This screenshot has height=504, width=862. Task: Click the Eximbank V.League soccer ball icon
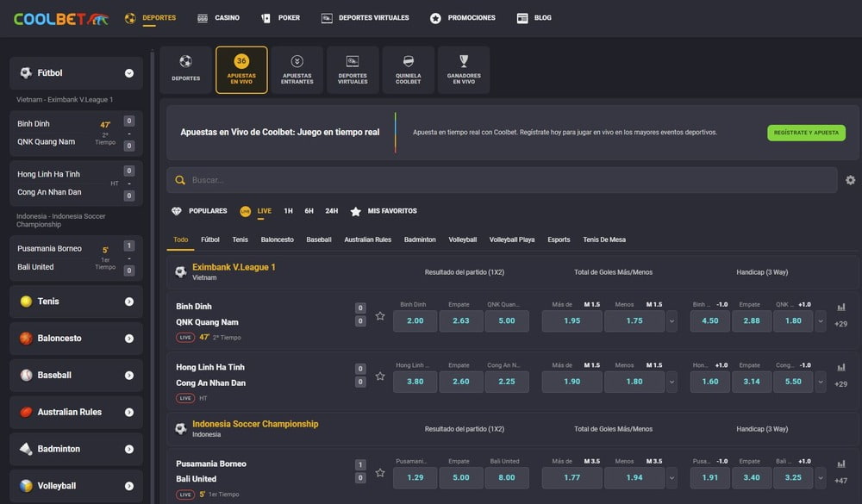[180, 271]
